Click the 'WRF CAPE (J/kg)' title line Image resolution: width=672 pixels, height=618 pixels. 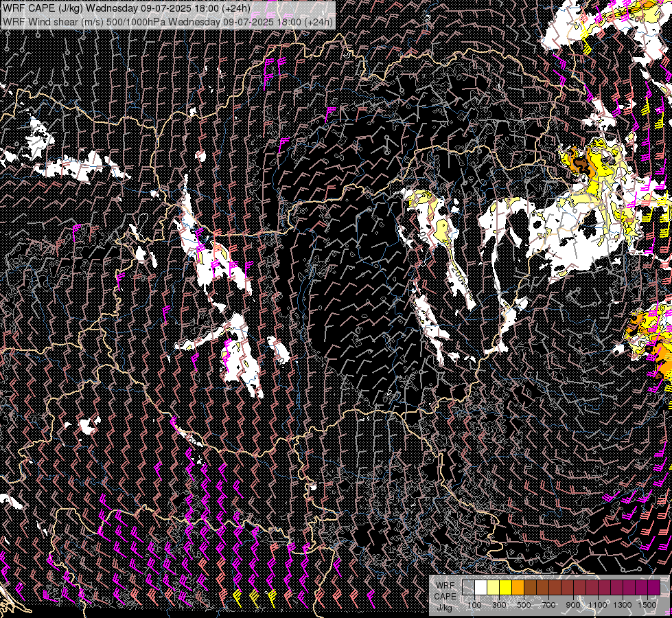point(126,8)
